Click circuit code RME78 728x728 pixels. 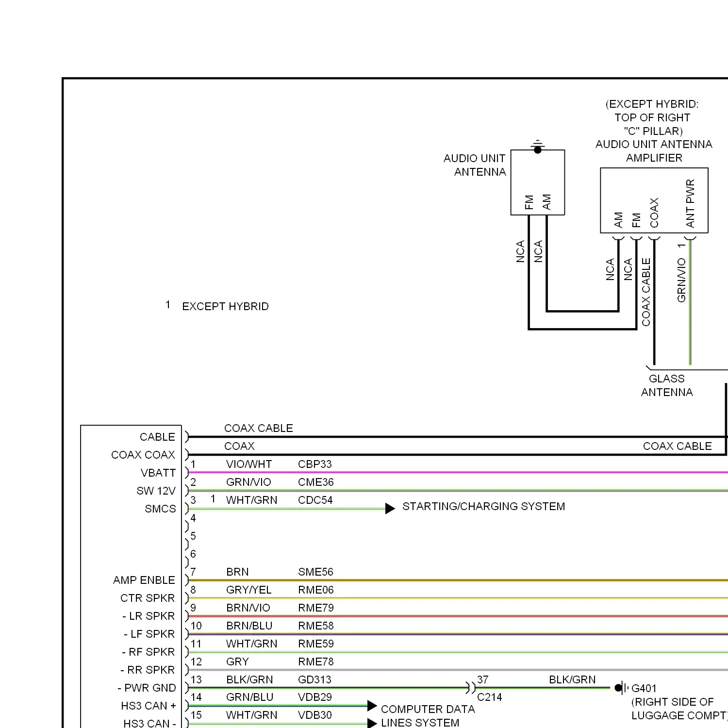[x=316, y=662]
